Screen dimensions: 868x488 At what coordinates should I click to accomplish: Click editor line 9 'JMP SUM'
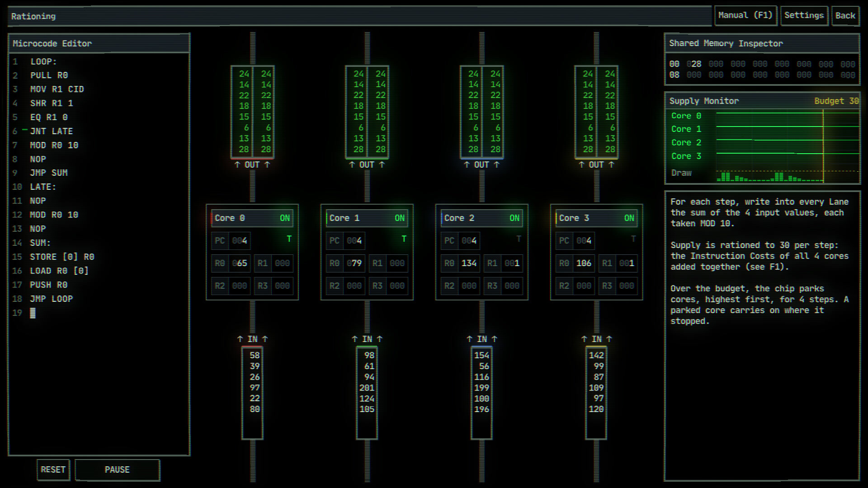click(x=49, y=173)
